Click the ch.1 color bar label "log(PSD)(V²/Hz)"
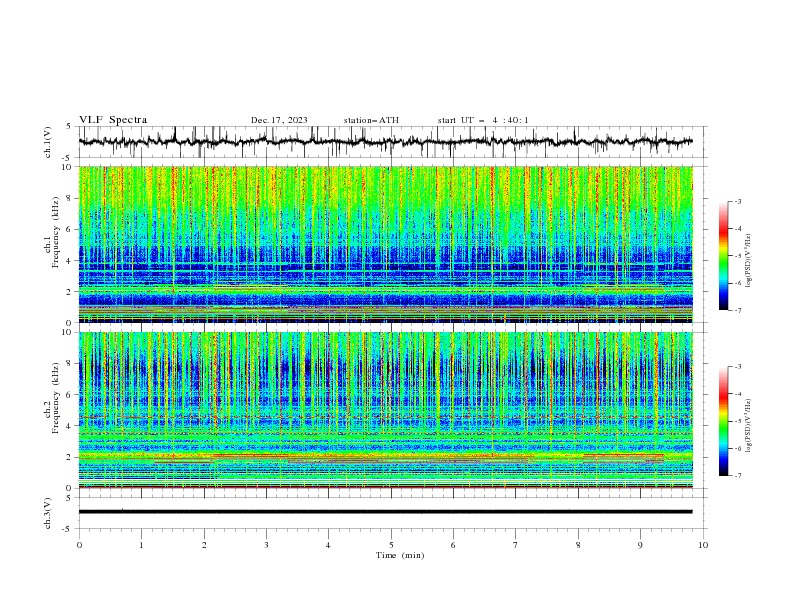This screenshot has width=792, height=612. [749, 260]
